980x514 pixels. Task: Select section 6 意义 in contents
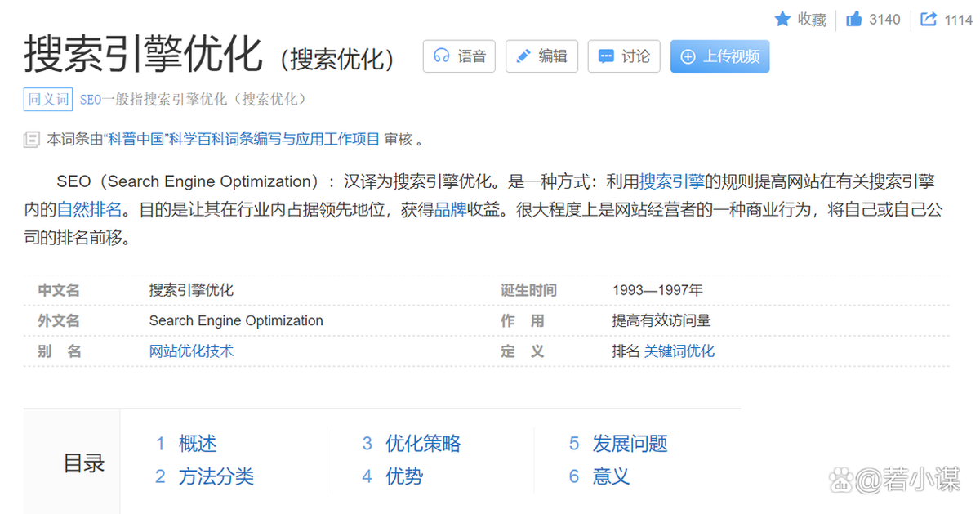coord(610,476)
